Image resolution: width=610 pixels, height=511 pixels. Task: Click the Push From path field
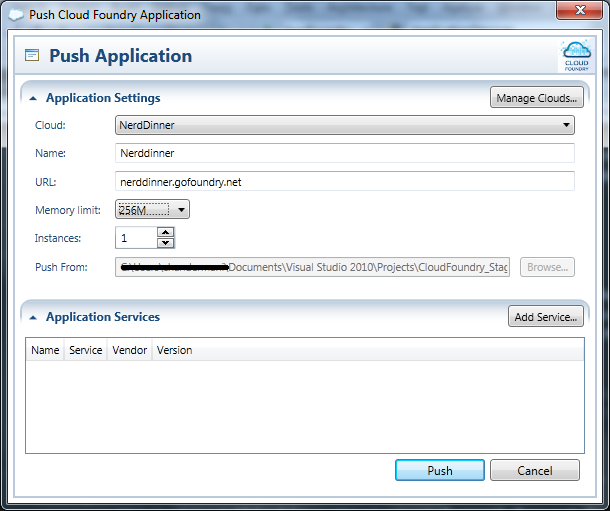click(312, 267)
